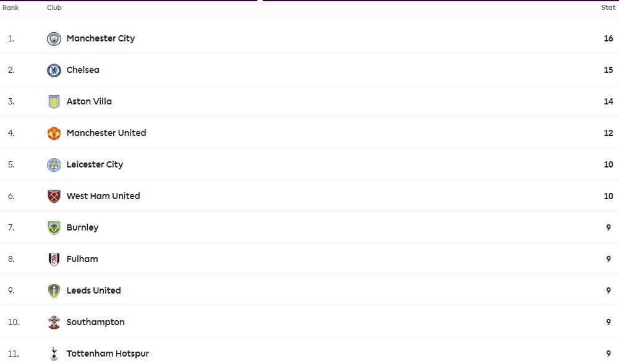Click the Burnley club badge

click(x=54, y=228)
